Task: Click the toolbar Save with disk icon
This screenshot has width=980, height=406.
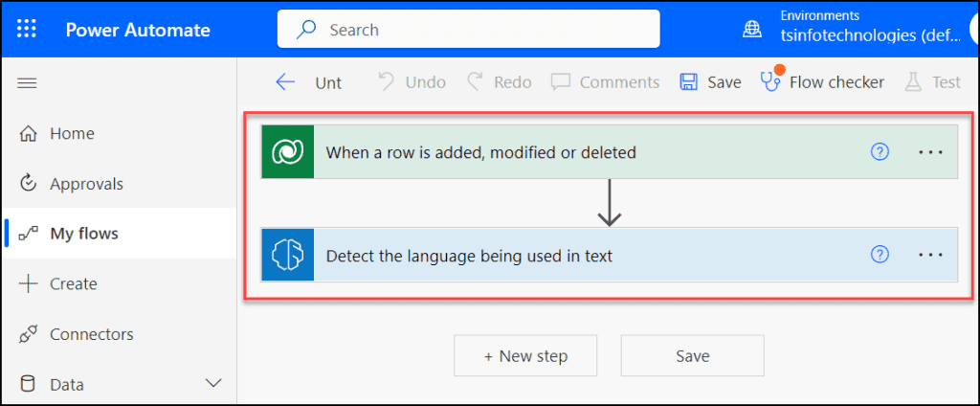Action: point(710,82)
